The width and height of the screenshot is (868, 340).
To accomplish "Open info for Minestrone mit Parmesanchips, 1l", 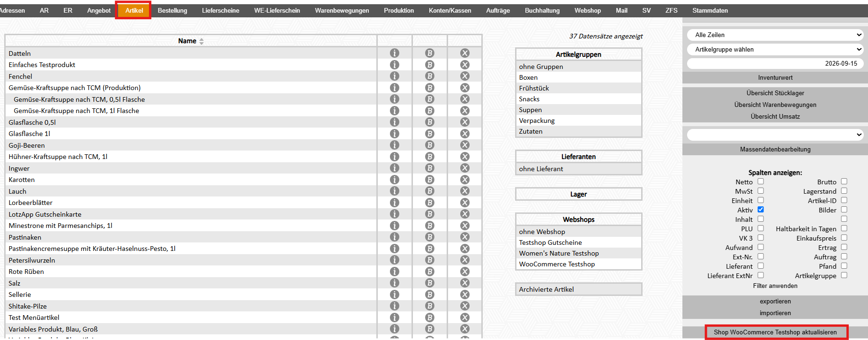I will tap(395, 226).
